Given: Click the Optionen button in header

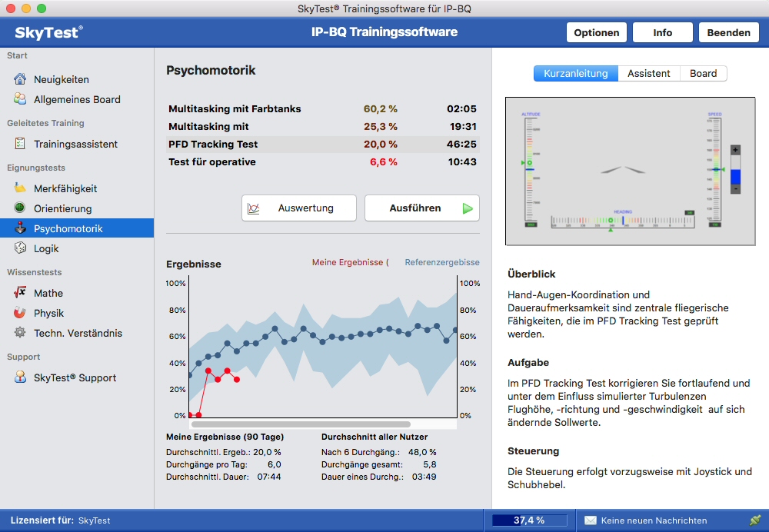Looking at the screenshot, I should pos(597,32).
